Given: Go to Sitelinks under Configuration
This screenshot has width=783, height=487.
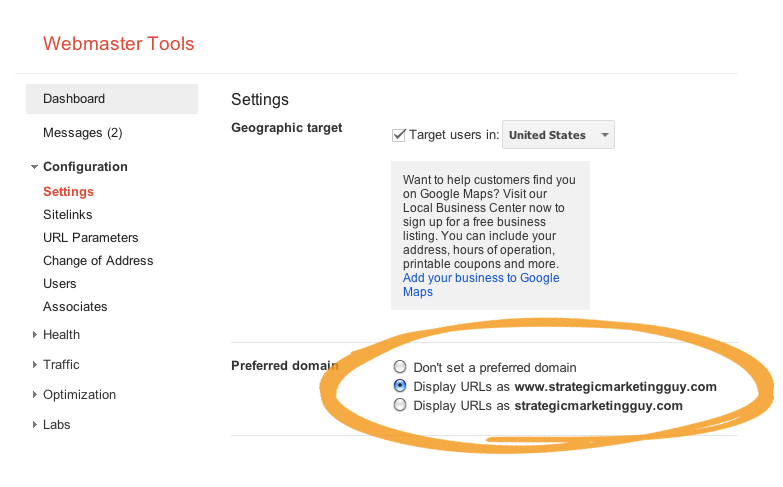Looking at the screenshot, I should pyautogui.click(x=67, y=215).
